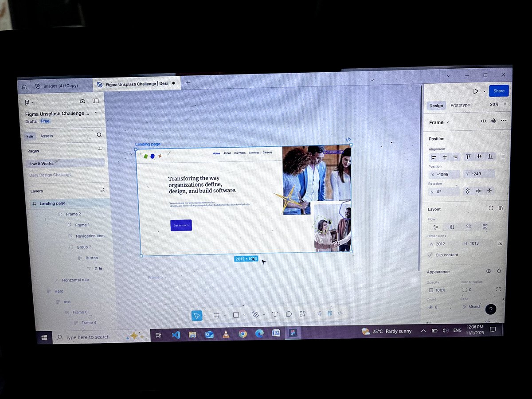Open the three-dot more options icon
The width and height of the screenshot is (532, 399).
point(504,121)
